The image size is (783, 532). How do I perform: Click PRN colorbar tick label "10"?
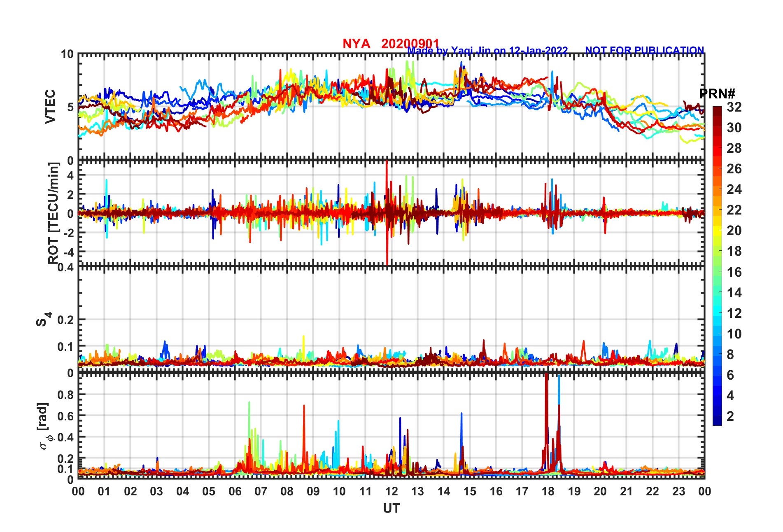pyautogui.click(x=734, y=334)
